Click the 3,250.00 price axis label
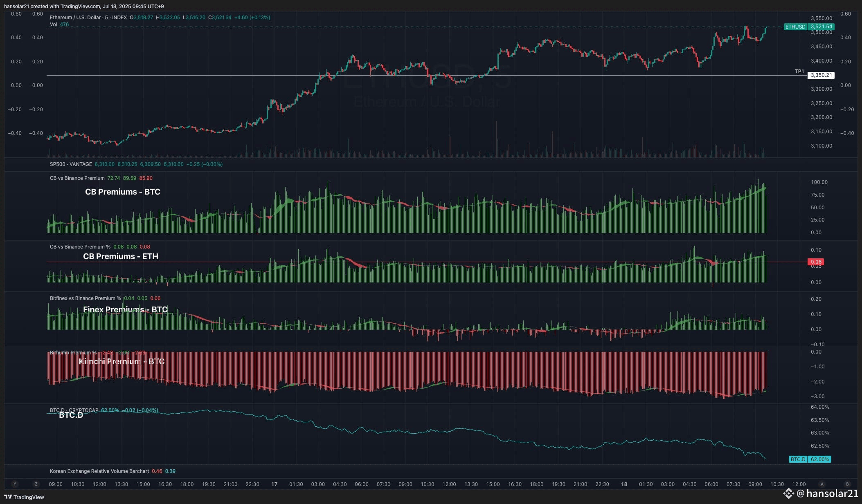The height and width of the screenshot is (504, 862). [x=821, y=103]
